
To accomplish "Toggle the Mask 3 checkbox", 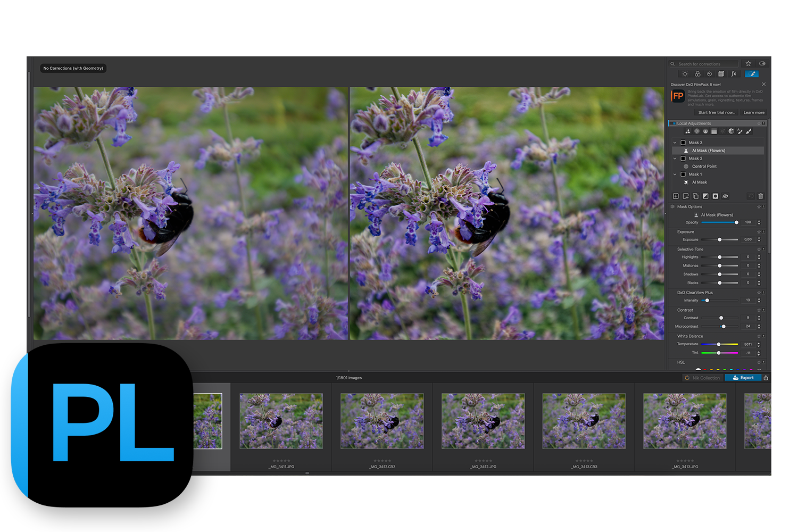I will (x=683, y=143).
